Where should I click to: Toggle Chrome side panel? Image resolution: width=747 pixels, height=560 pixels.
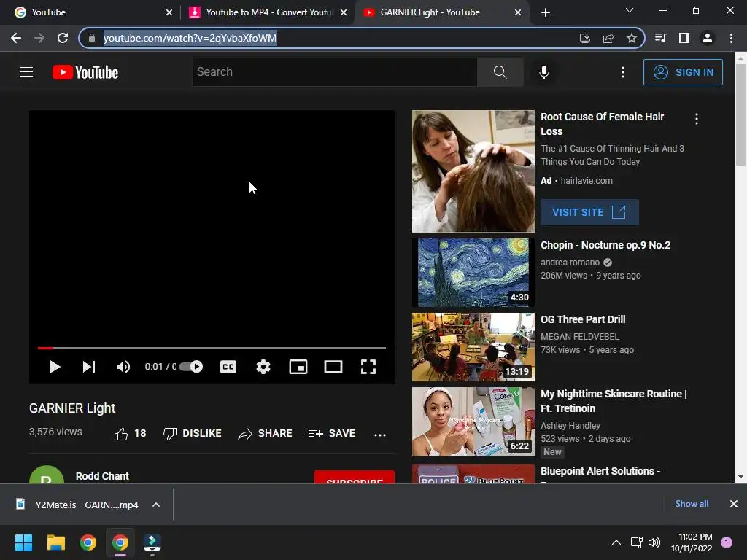(684, 38)
